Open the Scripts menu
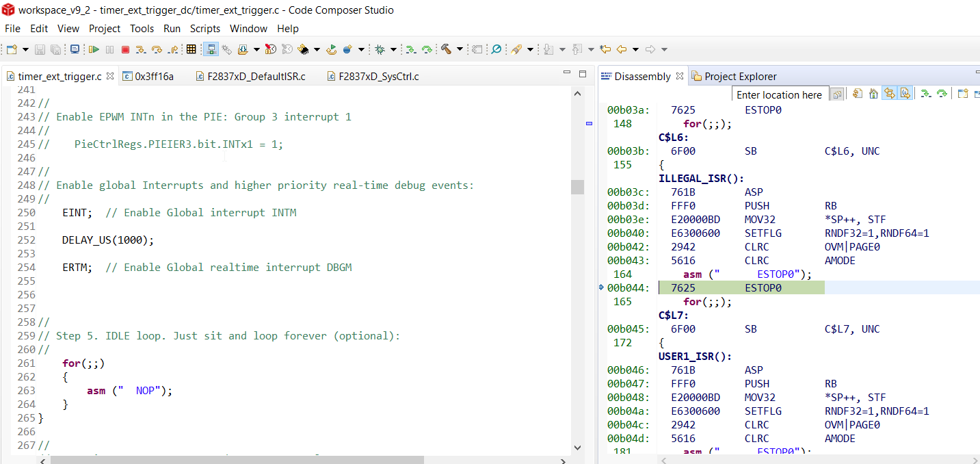 point(205,29)
